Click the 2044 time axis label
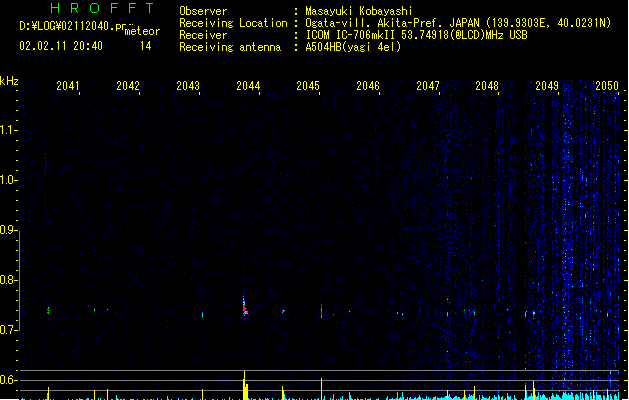The width and height of the screenshot is (629, 400). coord(248,86)
